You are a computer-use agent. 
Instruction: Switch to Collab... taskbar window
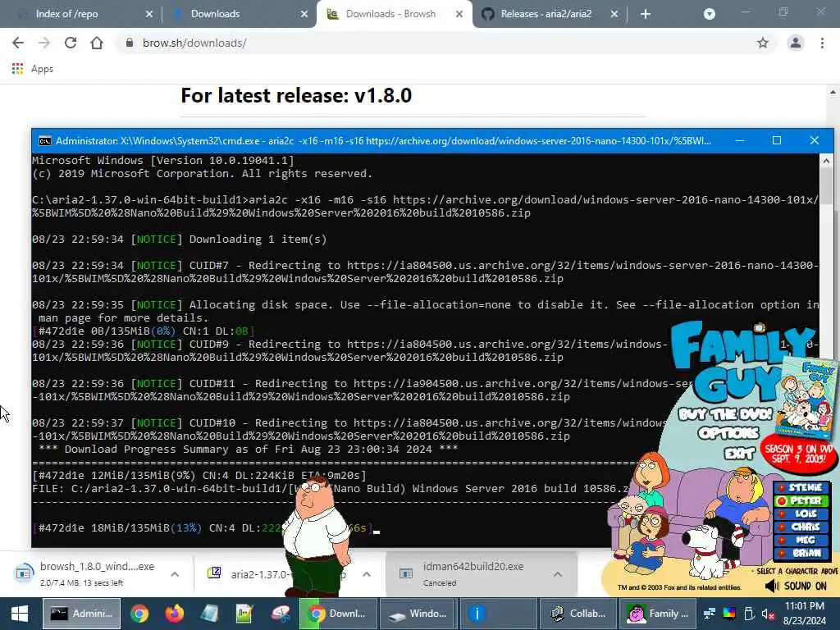pyautogui.click(x=578, y=614)
